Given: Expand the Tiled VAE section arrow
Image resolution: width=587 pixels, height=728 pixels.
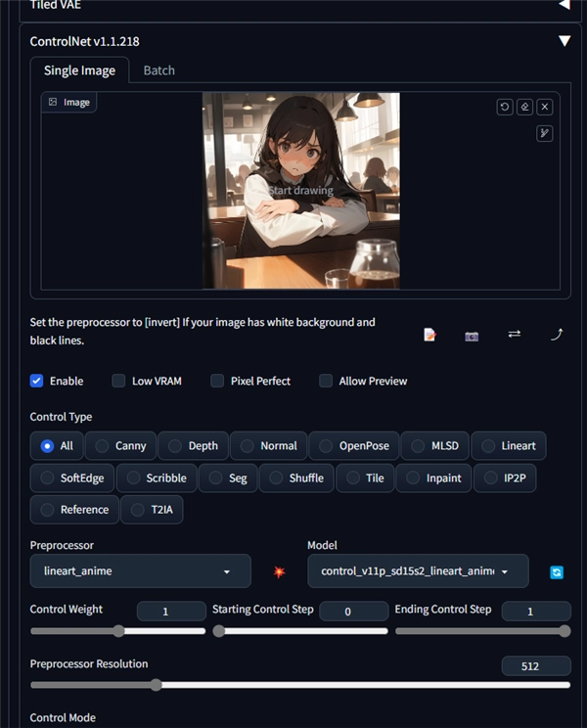Looking at the screenshot, I should [x=564, y=5].
